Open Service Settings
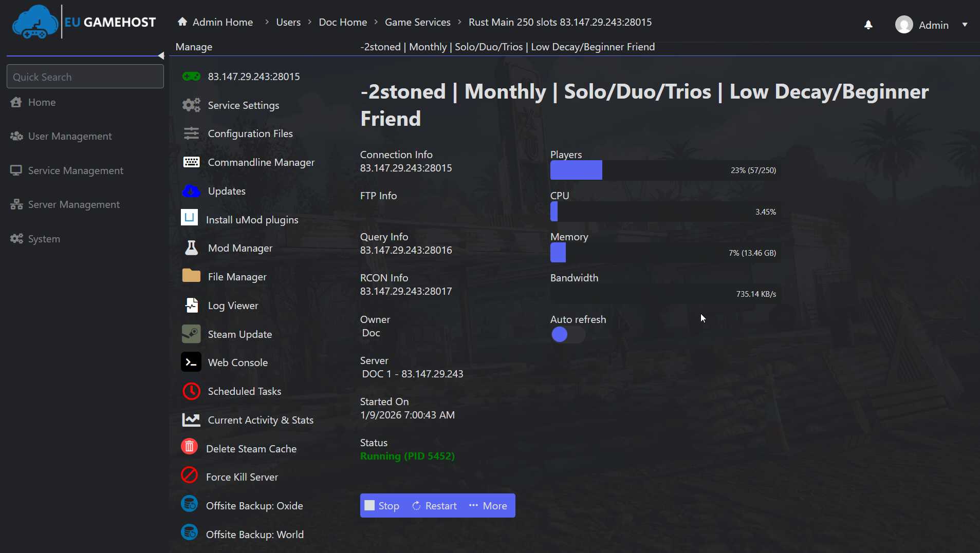 [x=243, y=105]
